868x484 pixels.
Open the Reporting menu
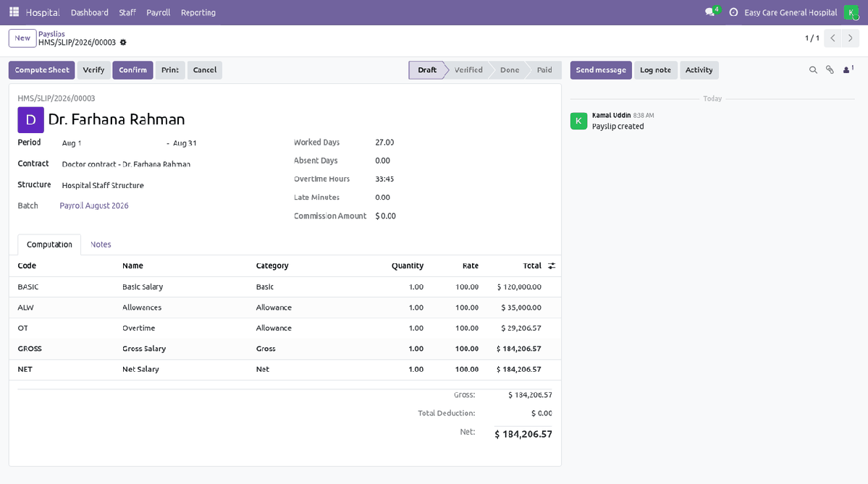point(198,12)
